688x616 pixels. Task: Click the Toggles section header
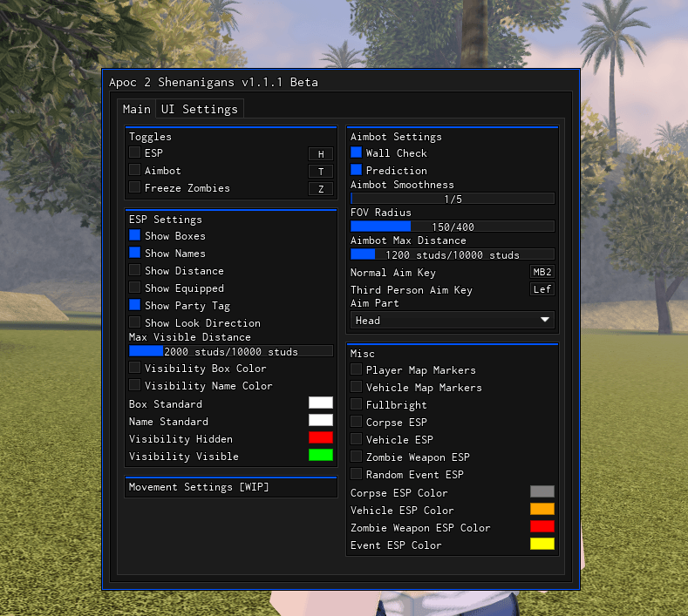pos(150,137)
